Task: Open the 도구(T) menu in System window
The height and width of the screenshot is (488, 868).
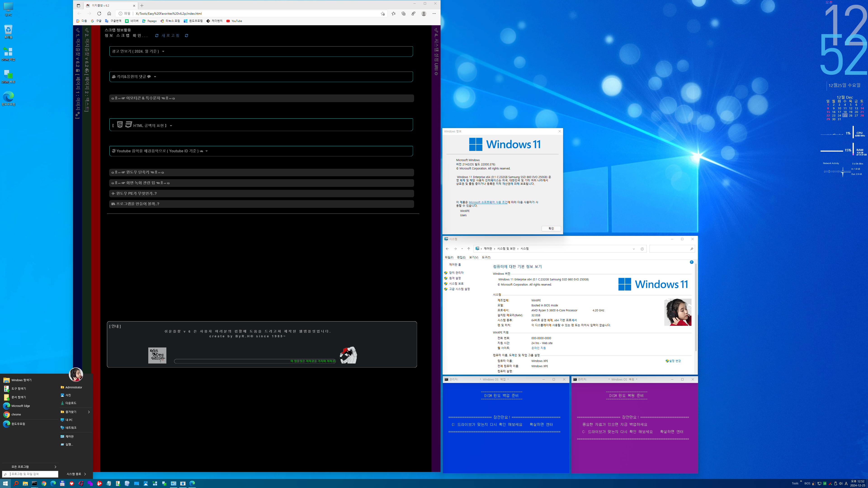Action: point(486,257)
